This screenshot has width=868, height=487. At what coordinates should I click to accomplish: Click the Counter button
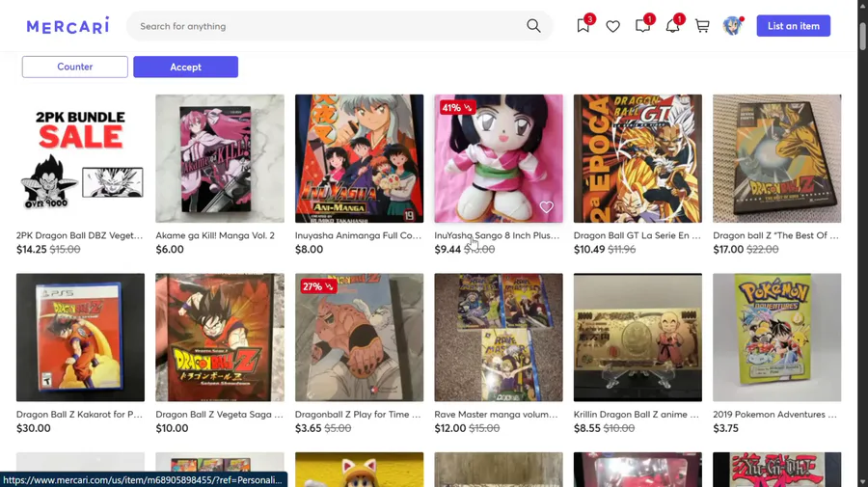point(74,67)
